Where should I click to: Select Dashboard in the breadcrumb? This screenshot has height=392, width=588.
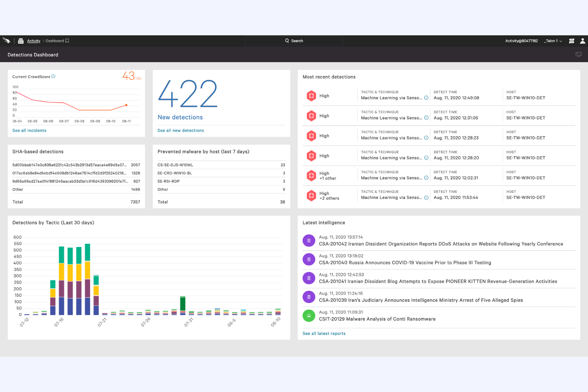(x=55, y=41)
